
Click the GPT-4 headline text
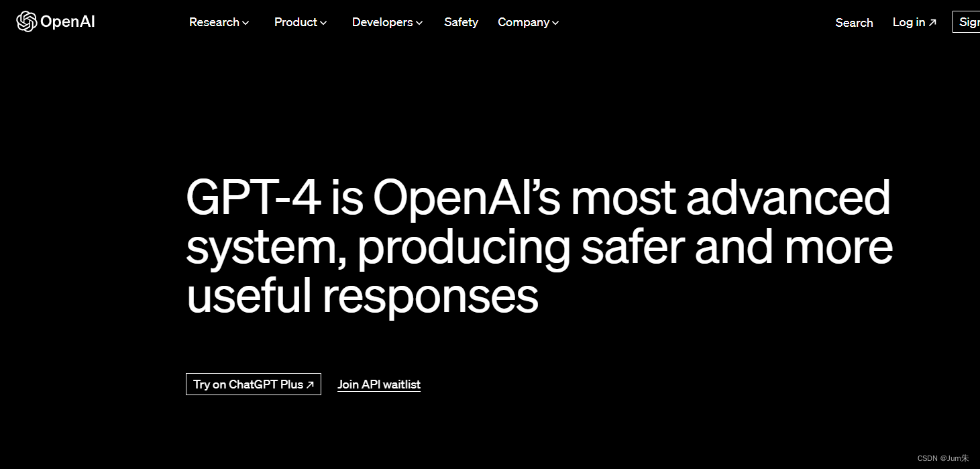tap(539, 247)
